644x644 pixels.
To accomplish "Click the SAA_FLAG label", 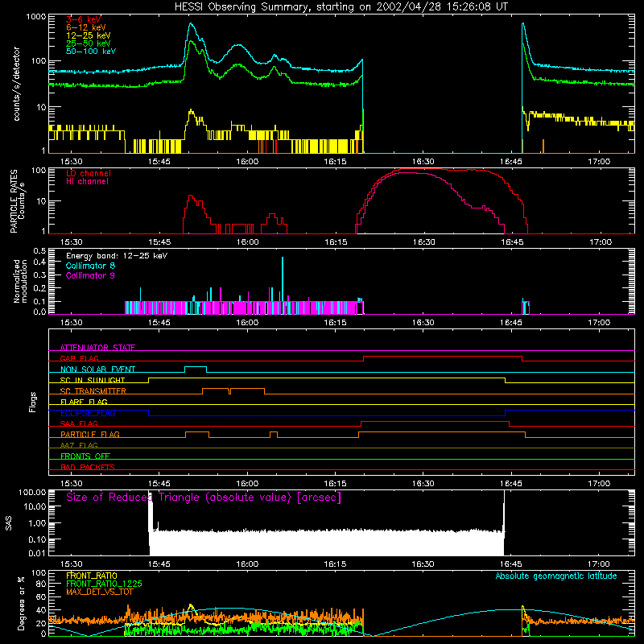I will 79,424.
